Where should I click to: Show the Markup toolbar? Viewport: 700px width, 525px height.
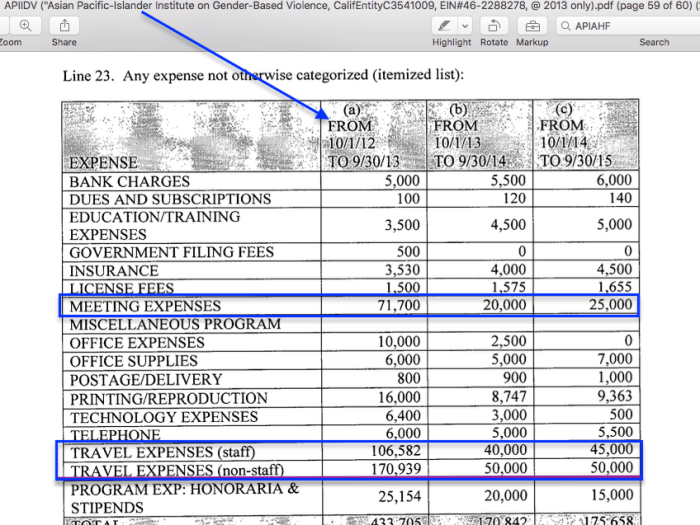click(x=531, y=25)
